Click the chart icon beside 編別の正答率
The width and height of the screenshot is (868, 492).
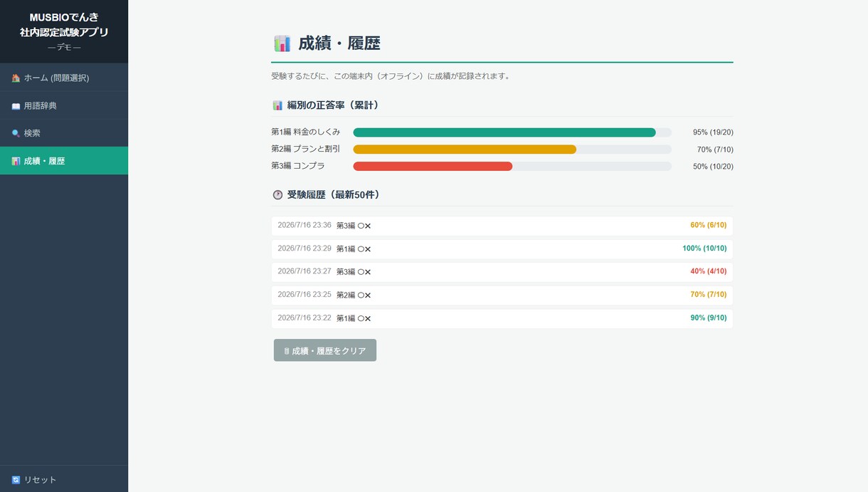(277, 105)
